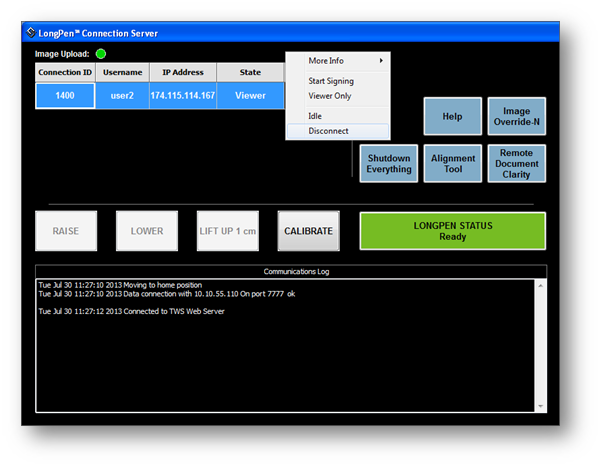This screenshot has height=468, width=602.
Task: Choose Start Signing from context menu
Action: pos(331,81)
